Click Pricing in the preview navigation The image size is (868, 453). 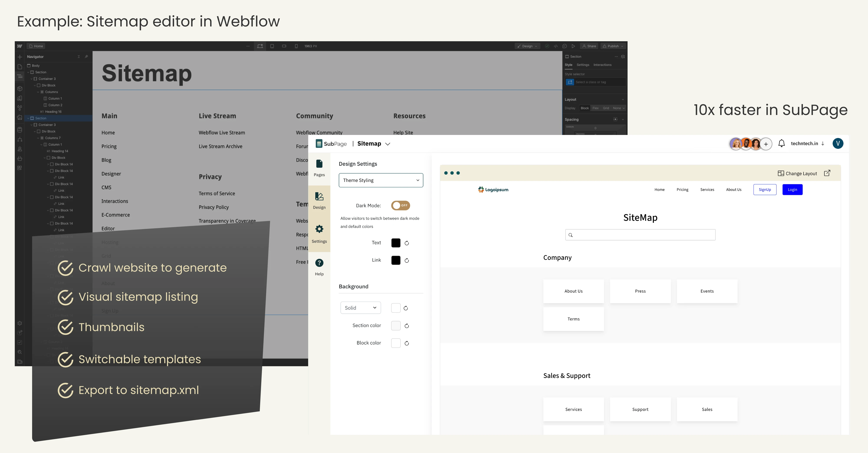click(682, 190)
